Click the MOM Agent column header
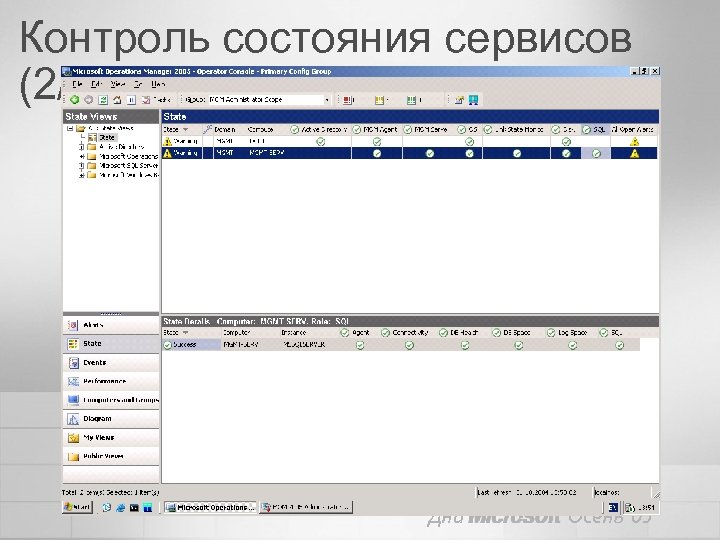 pyautogui.click(x=377, y=129)
